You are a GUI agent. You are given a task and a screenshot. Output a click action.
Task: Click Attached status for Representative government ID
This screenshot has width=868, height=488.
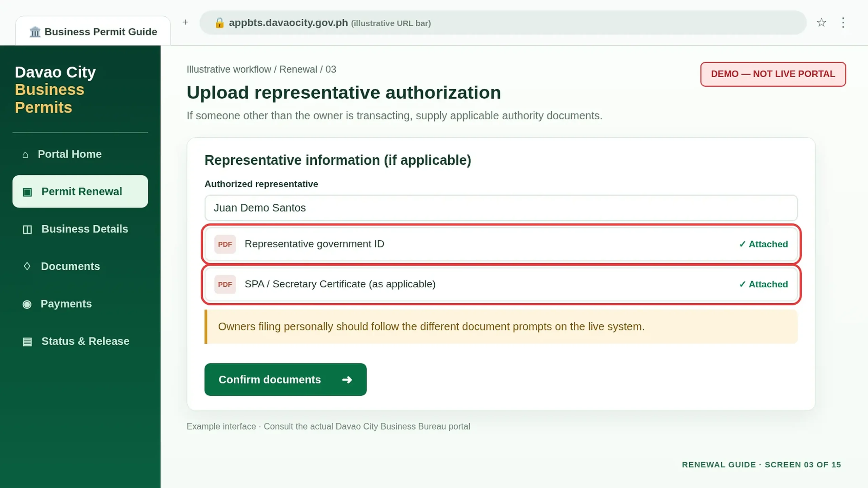(x=764, y=244)
